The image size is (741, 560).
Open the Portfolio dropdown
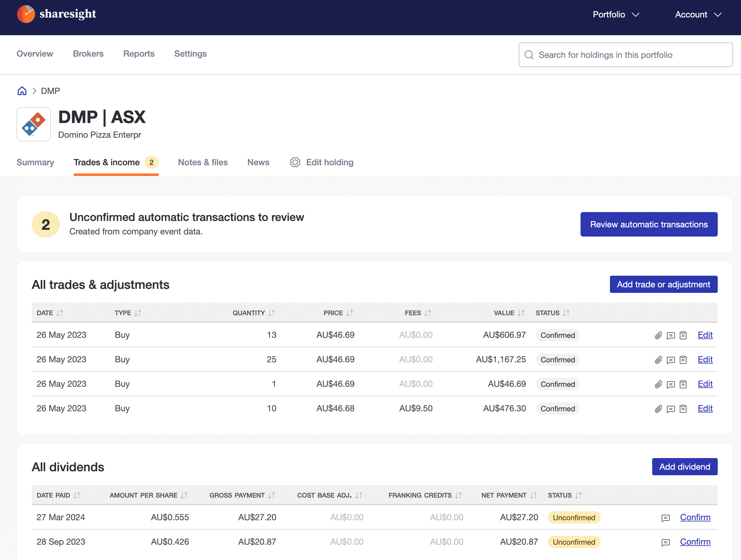pos(616,14)
